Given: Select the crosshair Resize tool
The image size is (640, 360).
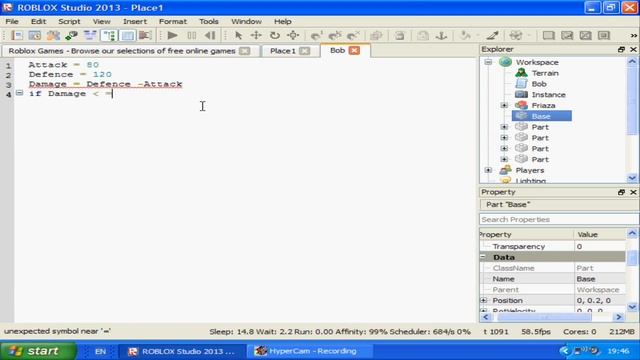Looking at the screenshot, I should coord(293,36).
